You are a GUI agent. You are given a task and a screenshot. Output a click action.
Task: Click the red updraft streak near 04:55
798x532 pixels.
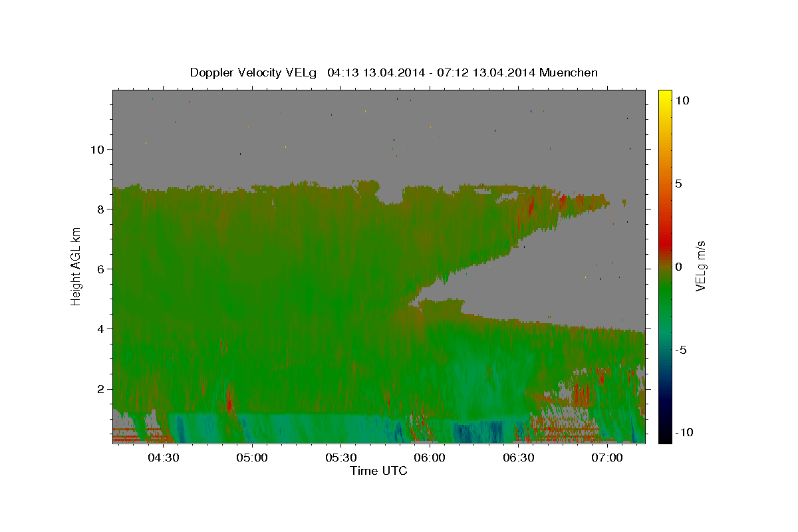point(229,401)
